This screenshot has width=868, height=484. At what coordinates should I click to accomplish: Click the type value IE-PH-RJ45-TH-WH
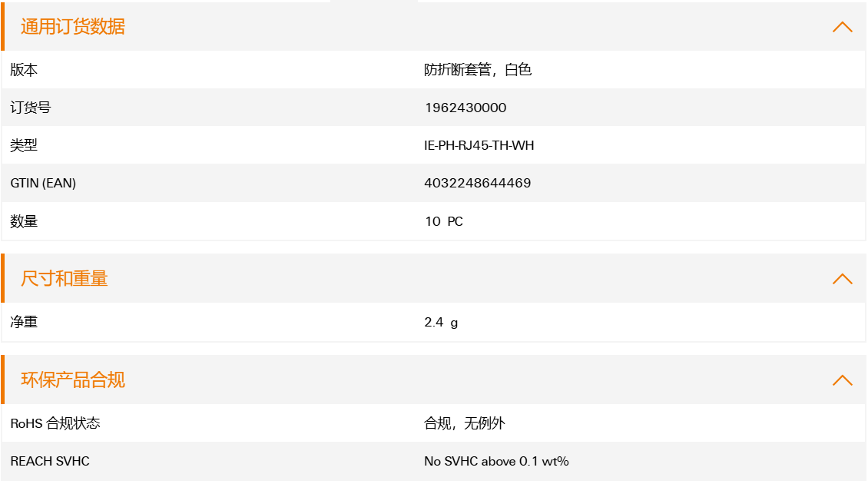point(479,145)
